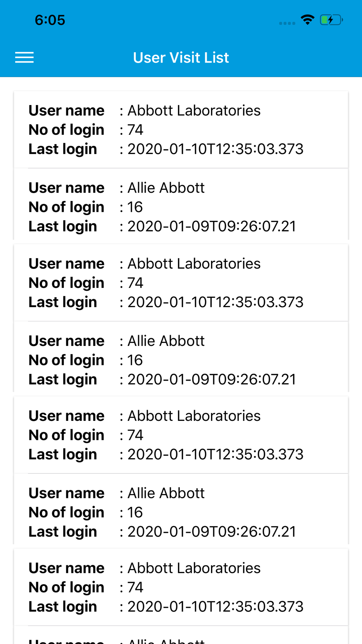Select the first Abbott Laboratories user name

(x=194, y=110)
